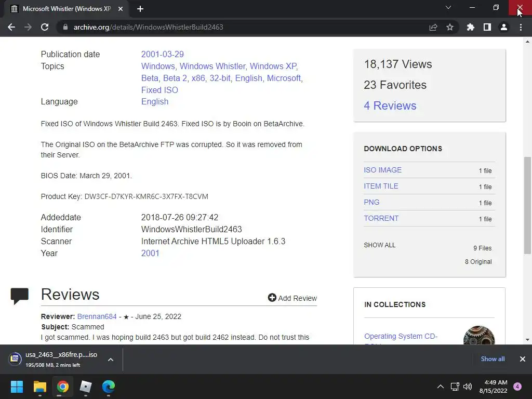532x399 pixels.
Task: Open the x86 topic link
Action: tap(198, 78)
